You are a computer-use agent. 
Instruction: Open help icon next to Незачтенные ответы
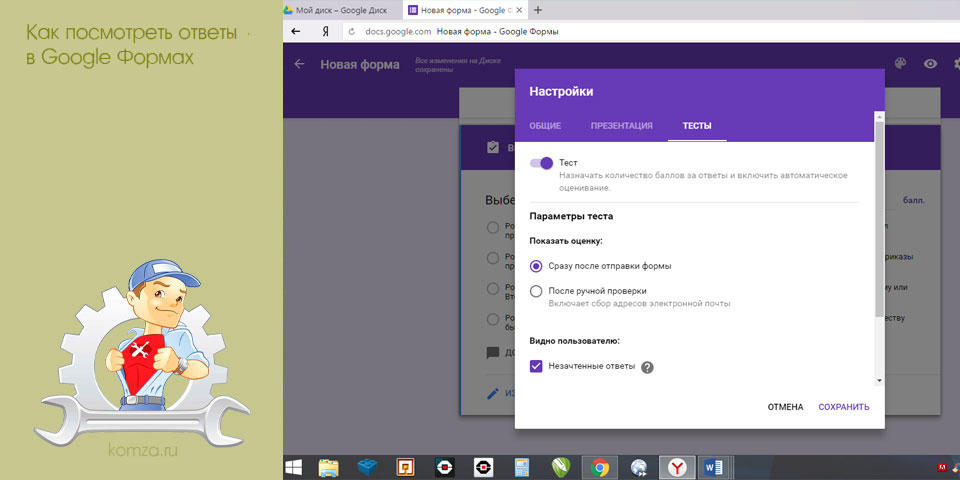point(647,367)
